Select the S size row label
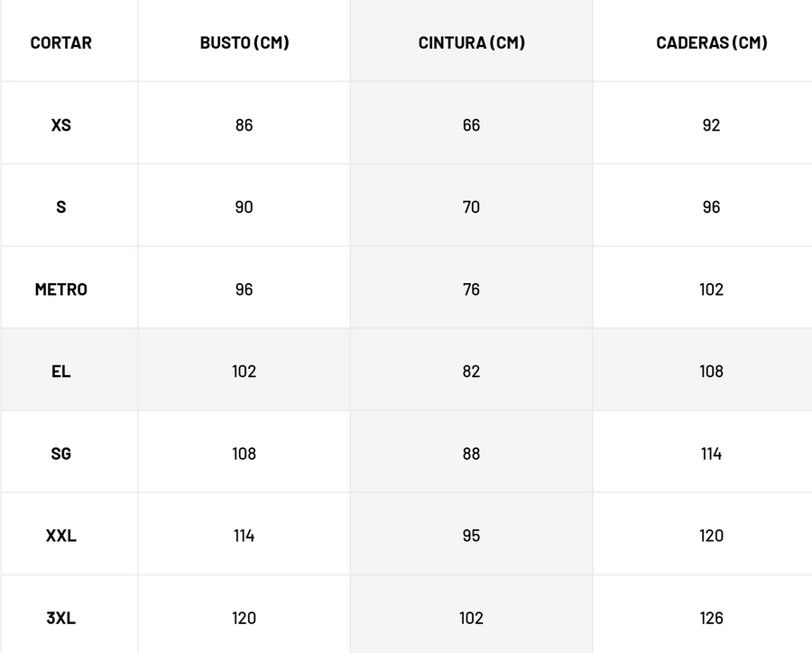This screenshot has height=653, width=812. pos(61,207)
